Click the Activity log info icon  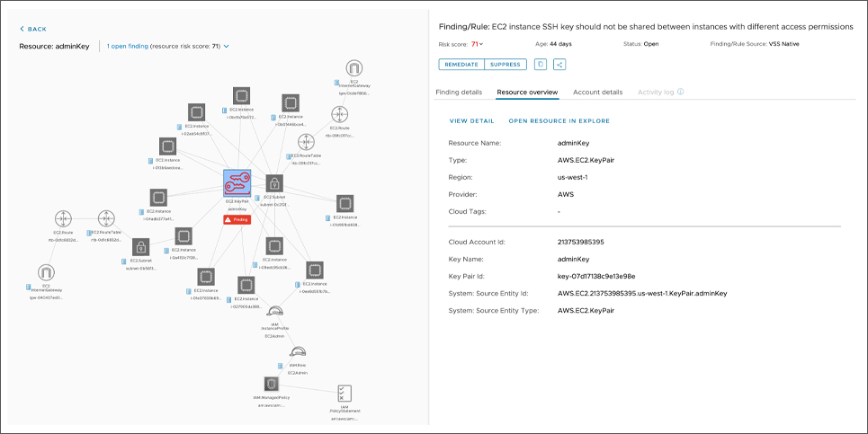(681, 92)
